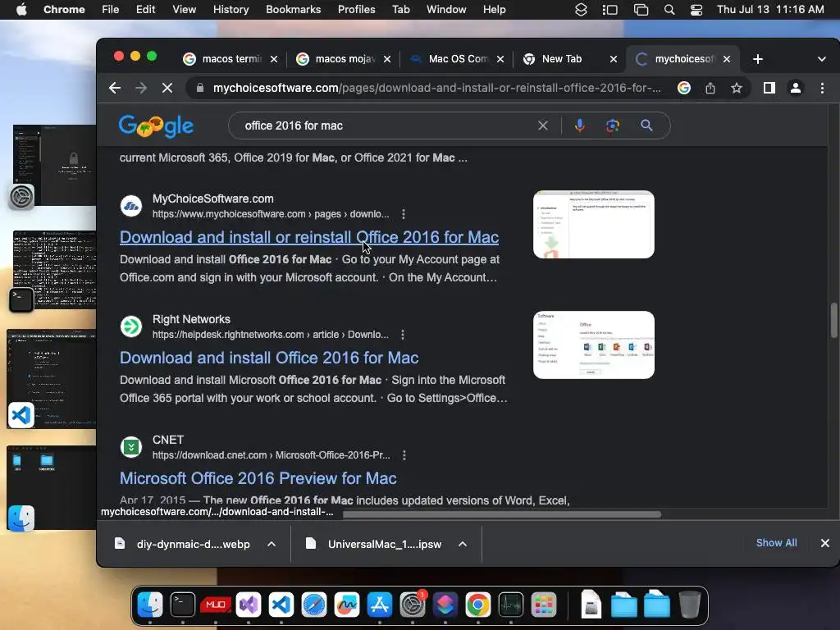The height and width of the screenshot is (630, 840).
Task: Expand options for UniversalMac ipsw download
Action: (x=463, y=544)
